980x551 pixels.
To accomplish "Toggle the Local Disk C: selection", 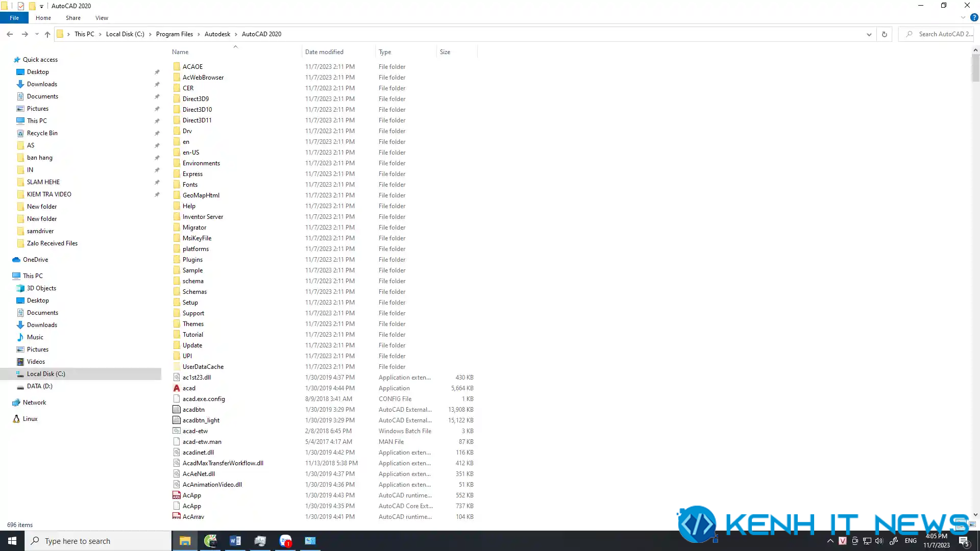I will click(46, 373).
